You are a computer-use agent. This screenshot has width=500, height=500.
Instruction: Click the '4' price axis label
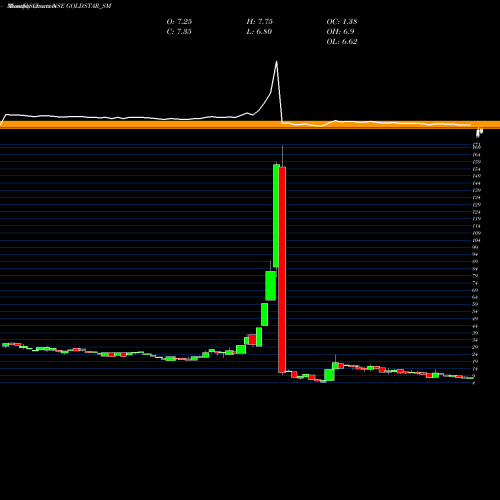coord(474,383)
